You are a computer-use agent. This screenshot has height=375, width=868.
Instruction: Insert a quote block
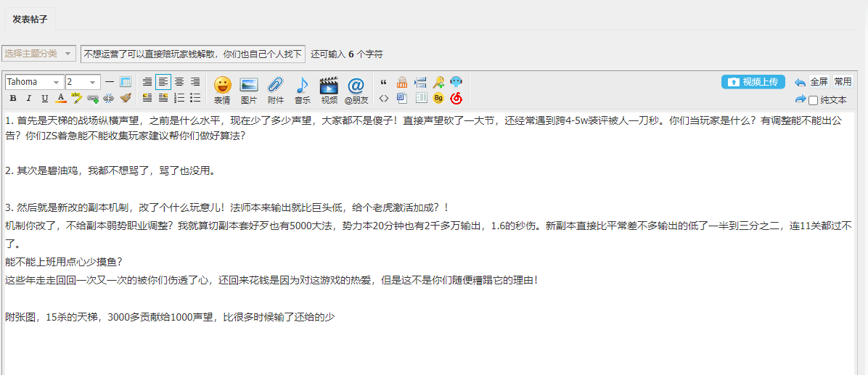point(384,82)
